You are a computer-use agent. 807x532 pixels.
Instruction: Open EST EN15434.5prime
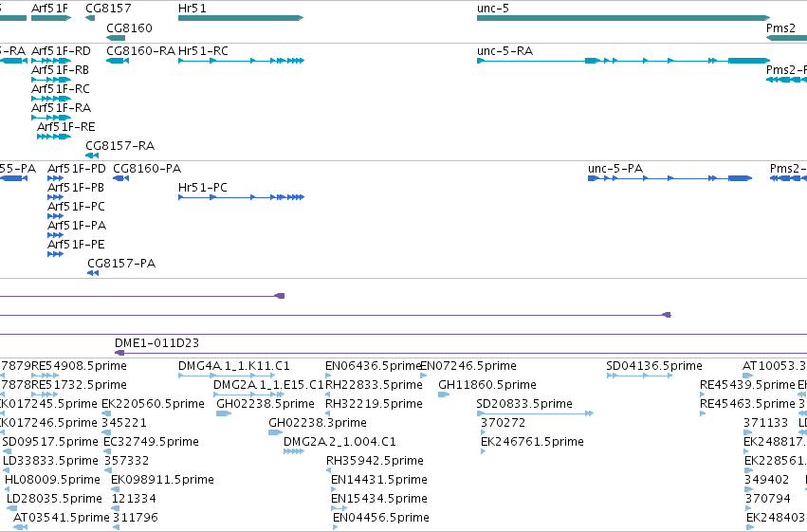pyautogui.click(x=378, y=499)
